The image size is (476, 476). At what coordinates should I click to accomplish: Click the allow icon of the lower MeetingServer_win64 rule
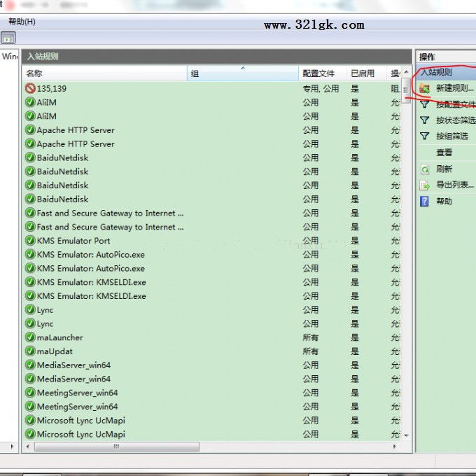pyautogui.click(x=30, y=407)
